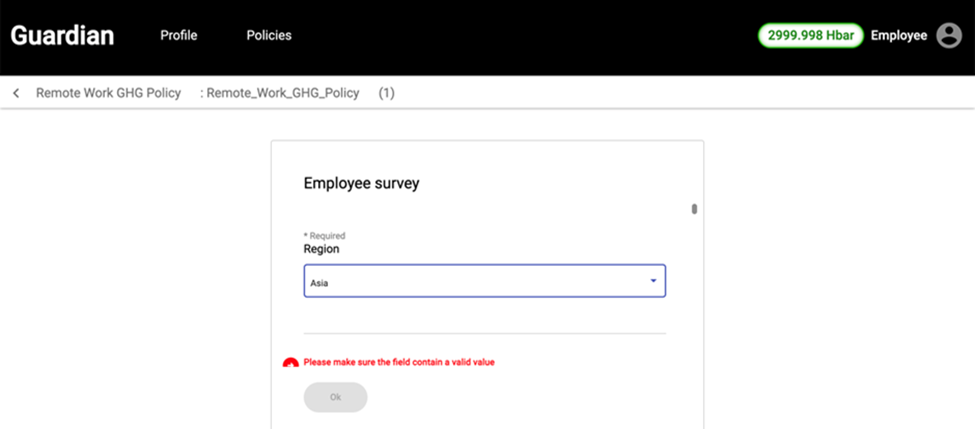
Task: Click the 2999.998 Hbar balance badge
Action: pos(810,35)
